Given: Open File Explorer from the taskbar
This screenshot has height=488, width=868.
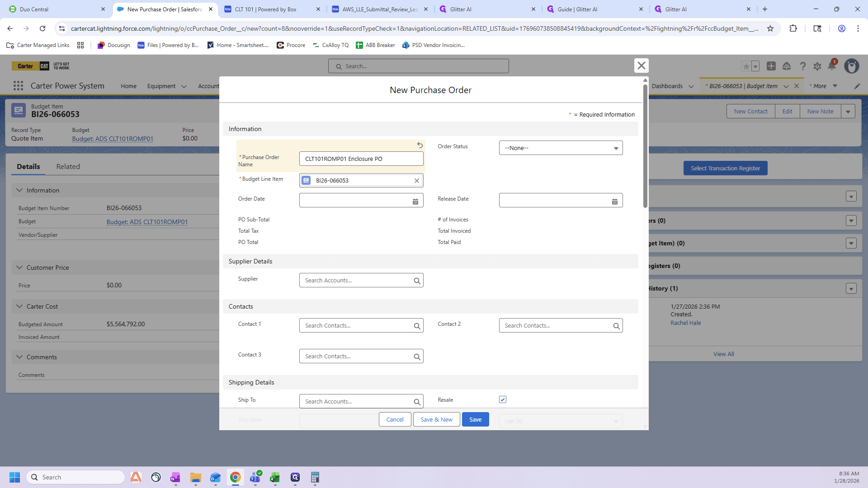Looking at the screenshot, I should [195, 477].
